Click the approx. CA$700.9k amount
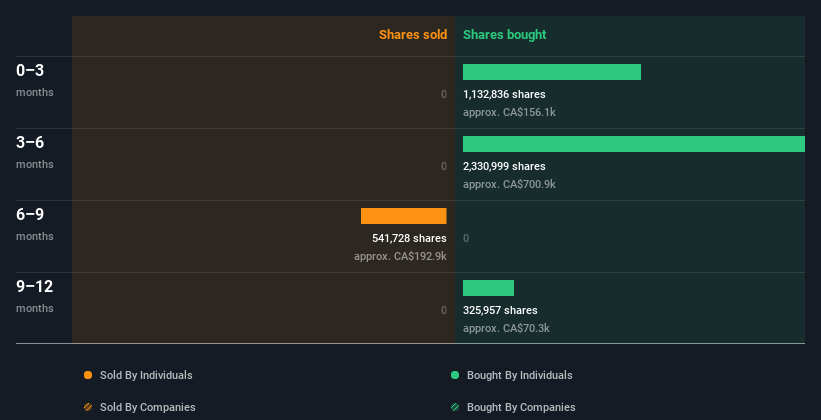821x420 pixels. pyautogui.click(x=509, y=184)
